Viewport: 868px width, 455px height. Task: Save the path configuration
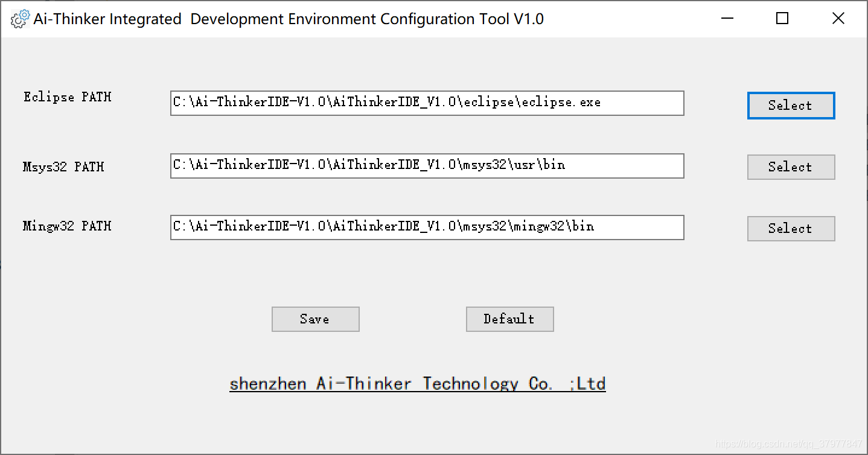[x=315, y=319]
